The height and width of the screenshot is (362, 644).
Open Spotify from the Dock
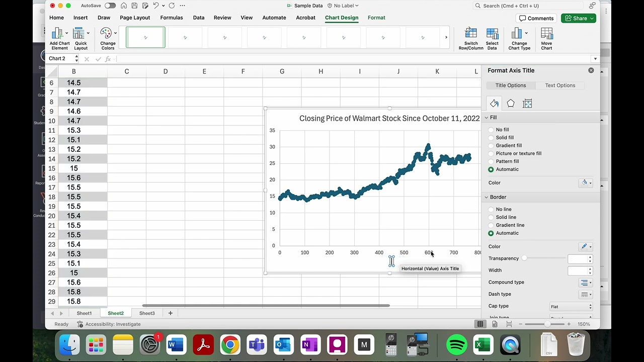pos(456,345)
